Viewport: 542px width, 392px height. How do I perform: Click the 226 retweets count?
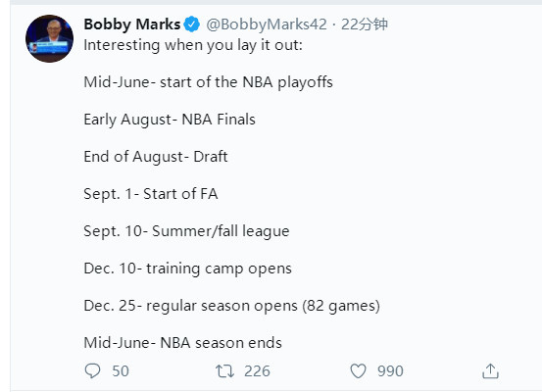pyautogui.click(x=257, y=371)
